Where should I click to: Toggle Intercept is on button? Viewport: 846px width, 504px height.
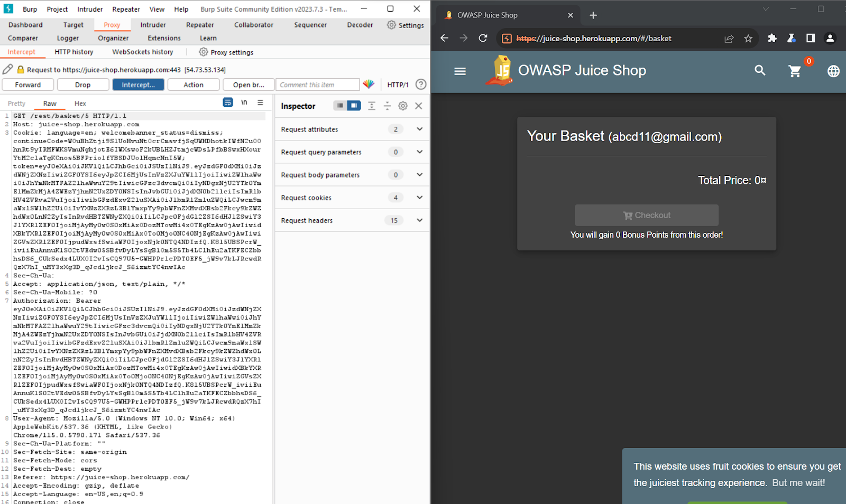pyautogui.click(x=139, y=85)
